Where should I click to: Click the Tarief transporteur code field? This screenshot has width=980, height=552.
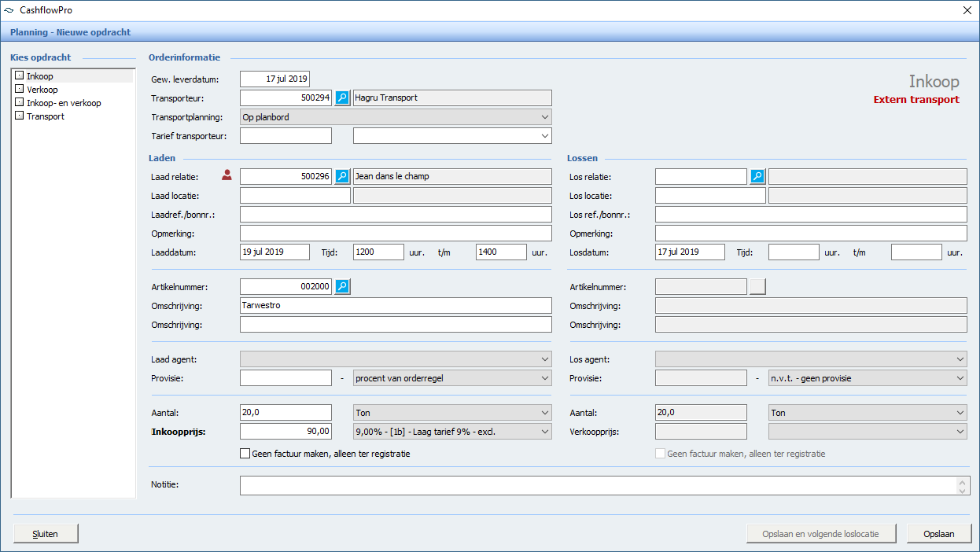[x=286, y=136]
